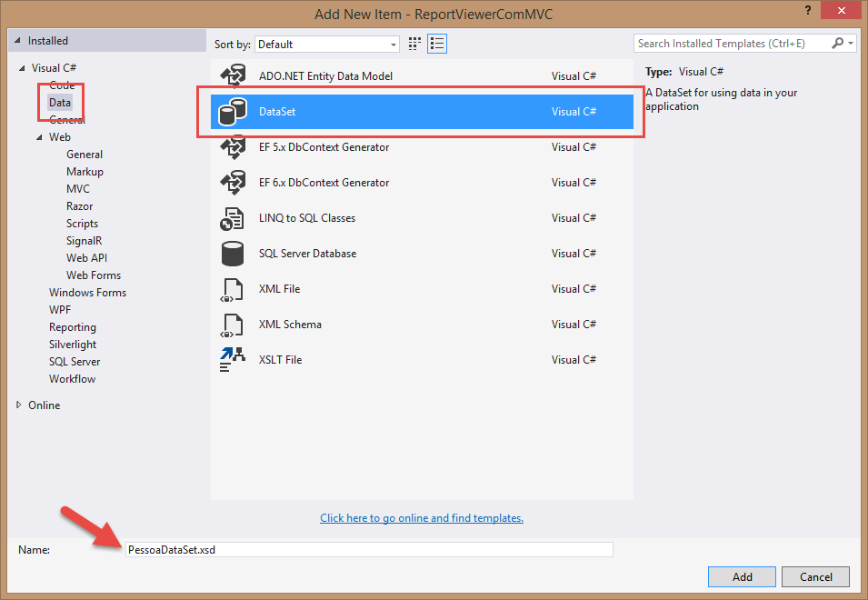Select the SignalR category
The width and height of the screenshot is (868, 600).
tap(84, 241)
